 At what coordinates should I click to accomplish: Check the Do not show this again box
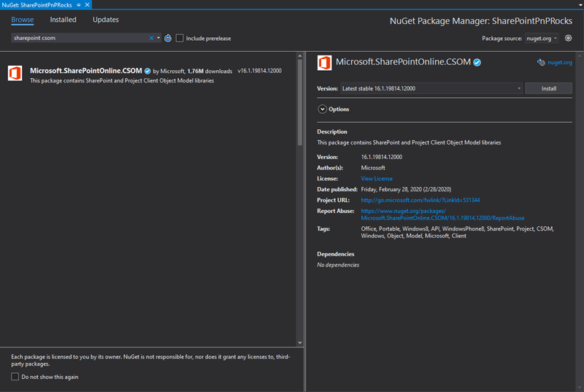15,377
